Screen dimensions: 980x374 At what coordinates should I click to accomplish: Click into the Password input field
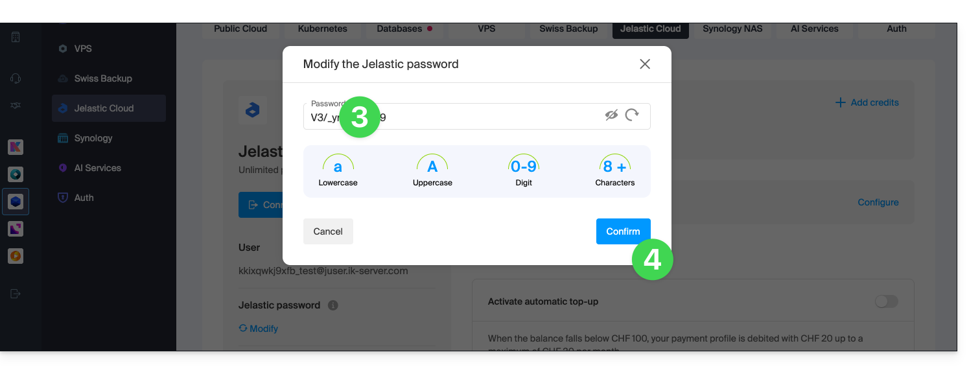click(x=476, y=117)
